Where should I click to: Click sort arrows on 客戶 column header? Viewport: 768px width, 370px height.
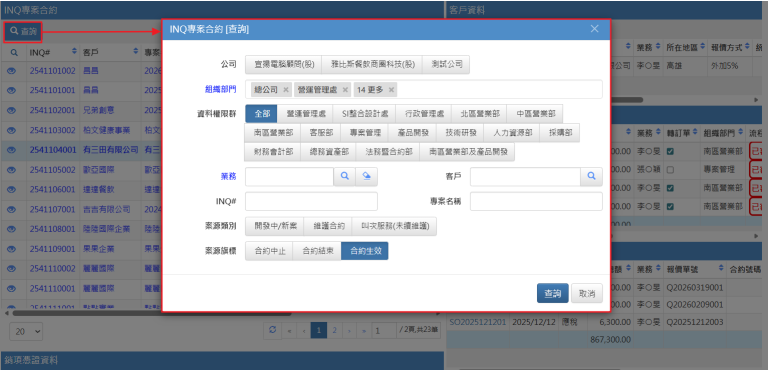[135, 51]
